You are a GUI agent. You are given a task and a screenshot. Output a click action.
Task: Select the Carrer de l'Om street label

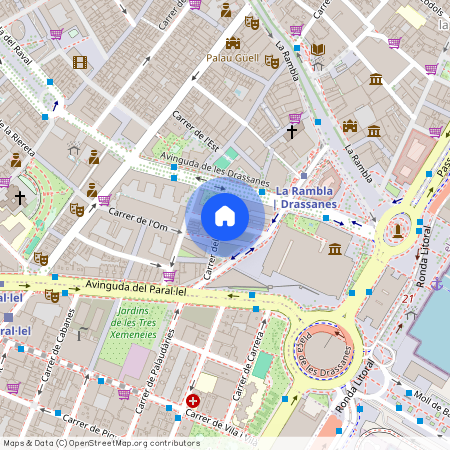(138, 219)
